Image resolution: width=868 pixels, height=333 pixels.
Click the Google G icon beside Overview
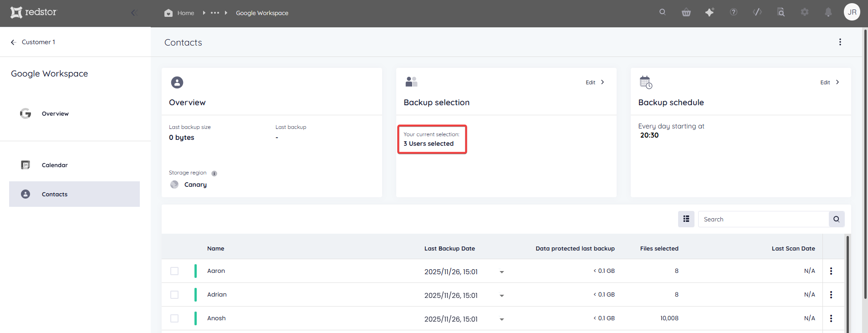pyautogui.click(x=26, y=113)
